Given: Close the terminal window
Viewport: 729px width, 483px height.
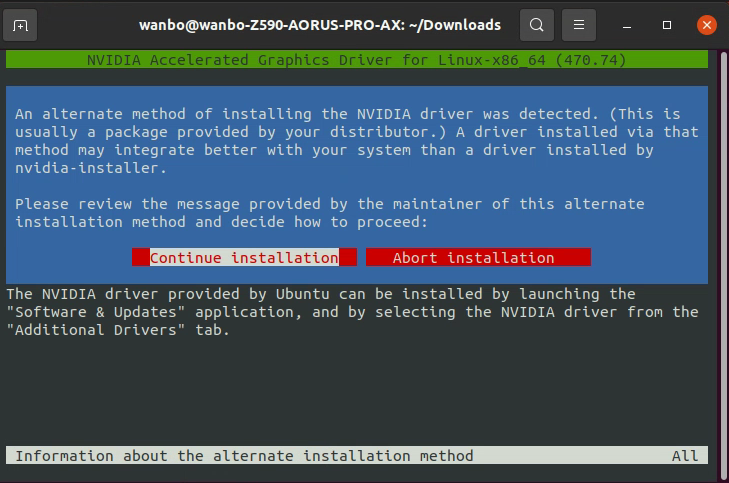Looking at the screenshot, I should point(707,25).
